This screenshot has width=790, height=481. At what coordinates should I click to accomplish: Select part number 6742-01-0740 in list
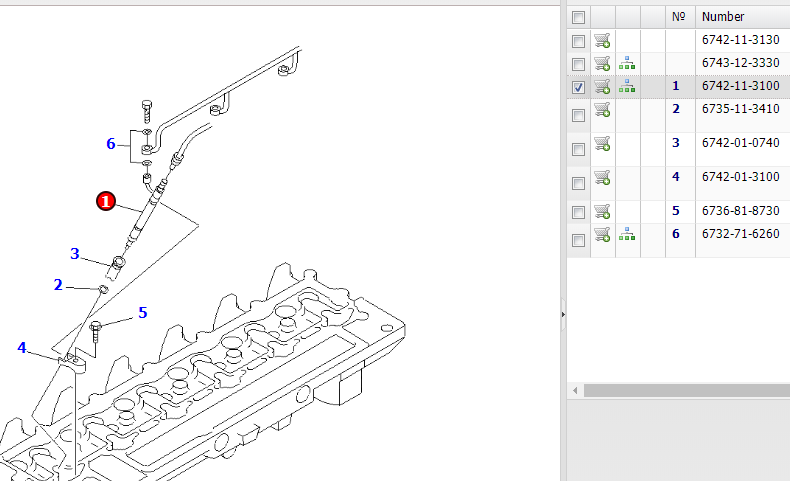pyautogui.click(x=741, y=143)
